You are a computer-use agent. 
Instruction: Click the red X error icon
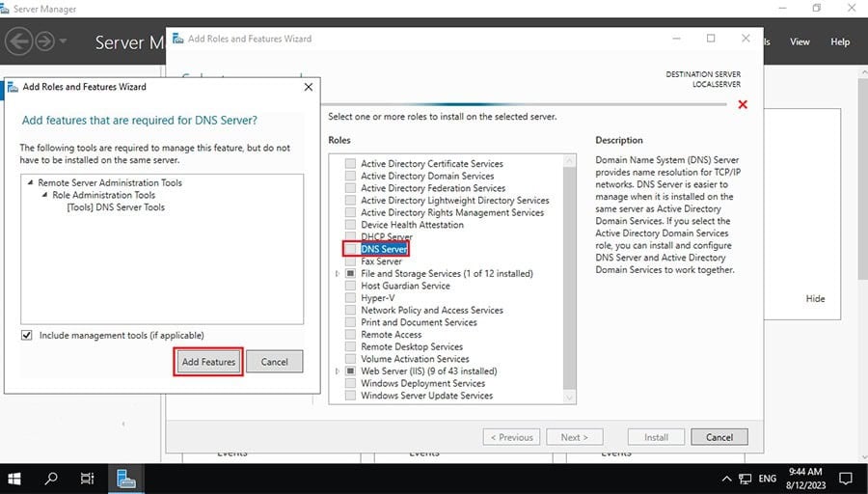pos(743,104)
